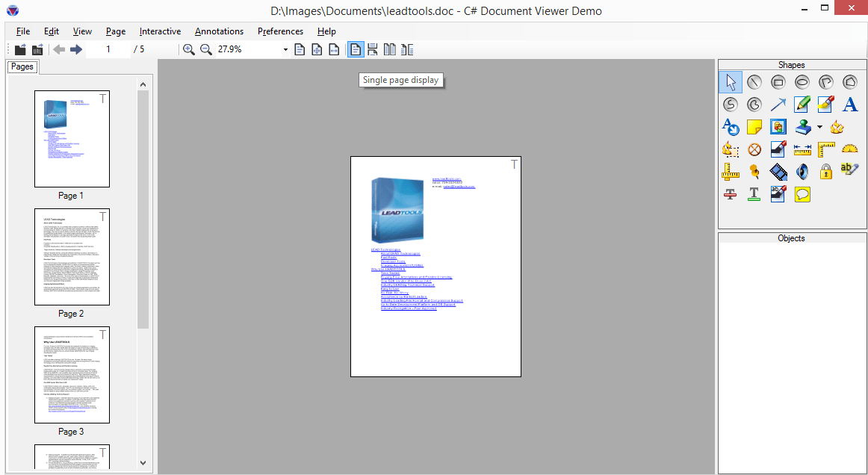Select the Rubber Stamp tool
The image size is (868, 475).
(x=802, y=127)
